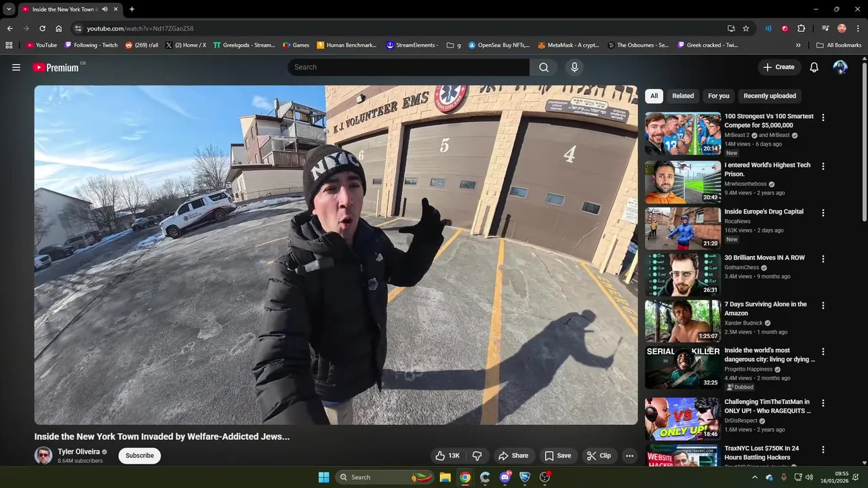The width and height of the screenshot is (868, 488).
Task: Open the MrBeast 100 Strongest video thumbnail
Action: point(683,134)
